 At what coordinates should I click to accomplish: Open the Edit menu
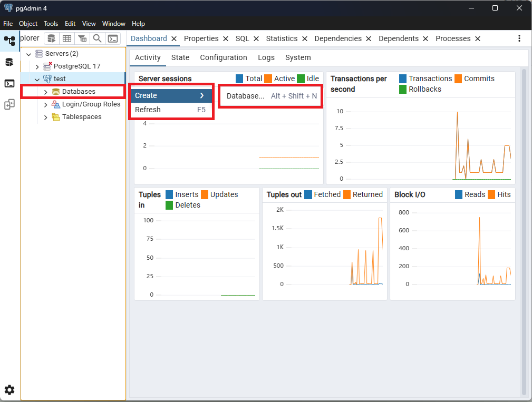click(70, 23)
